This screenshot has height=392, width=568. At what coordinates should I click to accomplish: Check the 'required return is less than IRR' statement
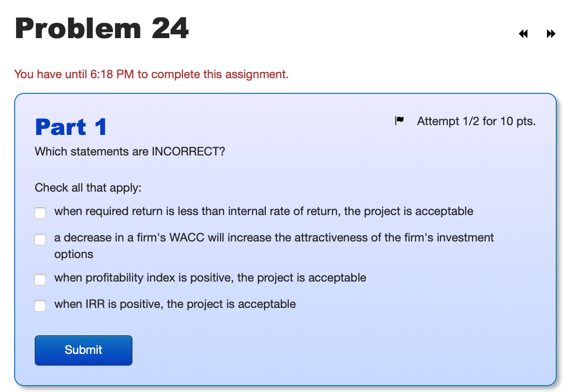click(x=40, y=213)
